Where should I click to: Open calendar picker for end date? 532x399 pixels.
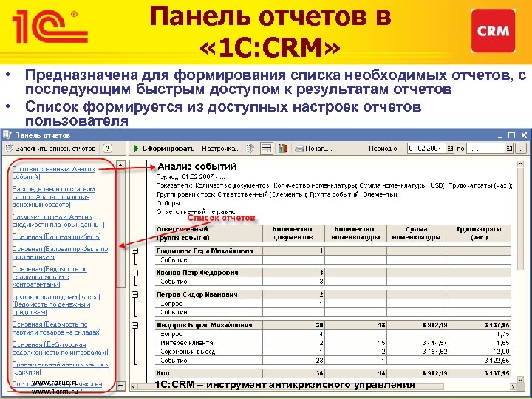click(x=509, y=149)
